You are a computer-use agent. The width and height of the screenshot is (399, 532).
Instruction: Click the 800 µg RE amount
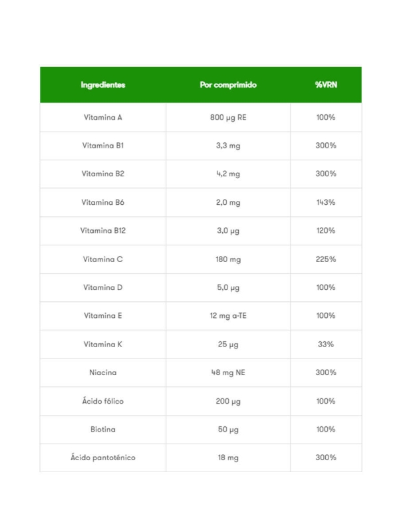228,117
